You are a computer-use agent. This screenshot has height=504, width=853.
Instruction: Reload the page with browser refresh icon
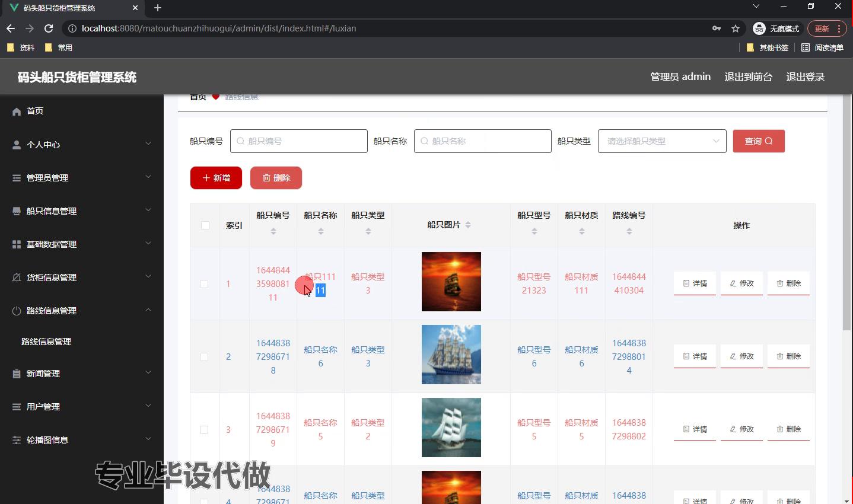(49, 28)
